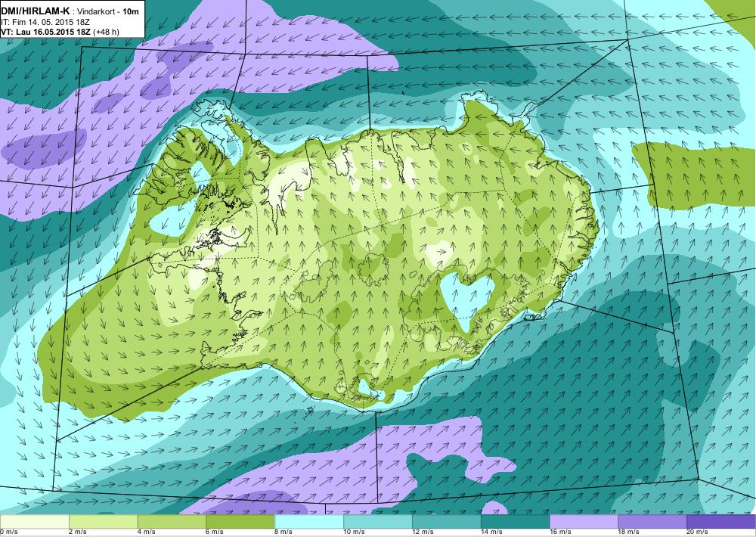Select the cyan swatch between 8 and 10 m/s
Viewport: 756px width, 537px height.
point(309,521)
